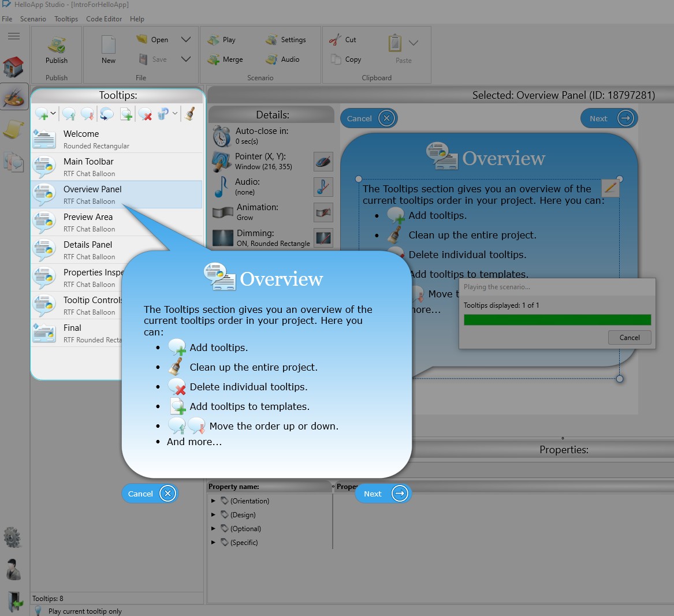Click the audio note button in Details

[323, 187]
